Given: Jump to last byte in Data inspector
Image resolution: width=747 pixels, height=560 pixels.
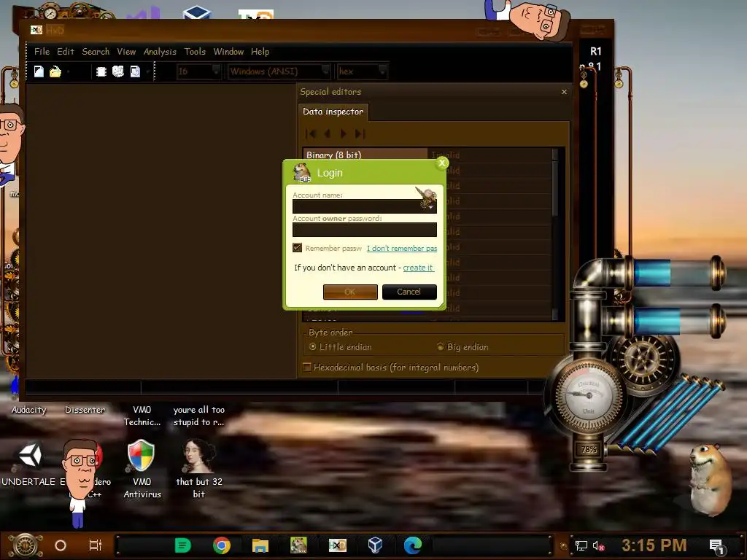Looking at the screenshot, I should [360, 134].
